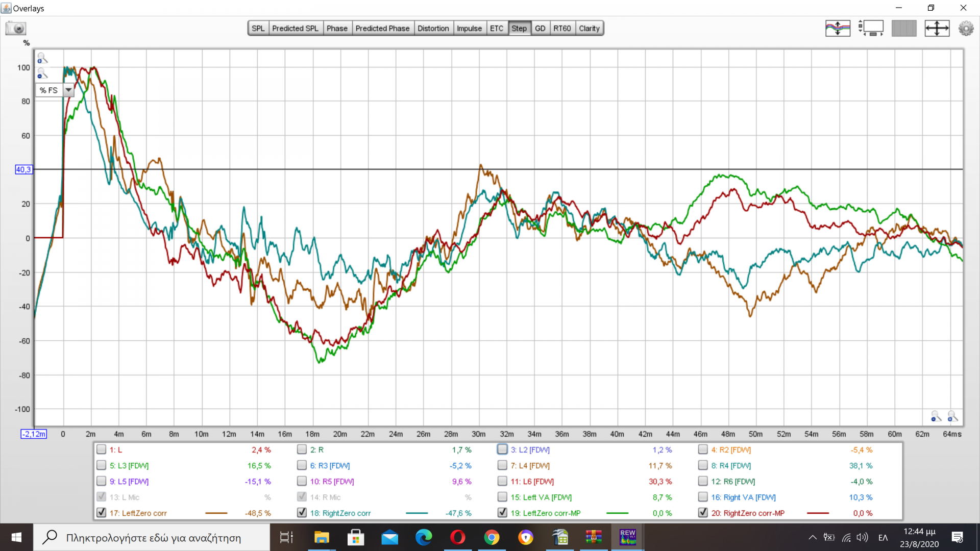Open the gear controls settings icon
This screenshot has width=980, height=551.
click(x=966, y=28)
